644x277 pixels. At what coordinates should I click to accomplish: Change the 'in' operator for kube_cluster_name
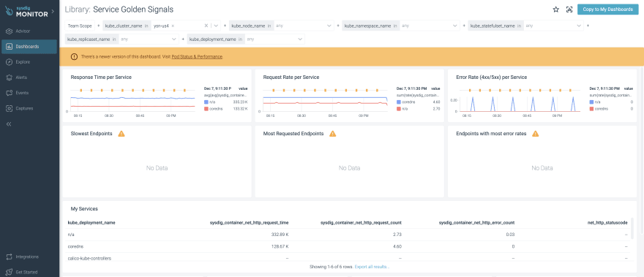[146, 26]
